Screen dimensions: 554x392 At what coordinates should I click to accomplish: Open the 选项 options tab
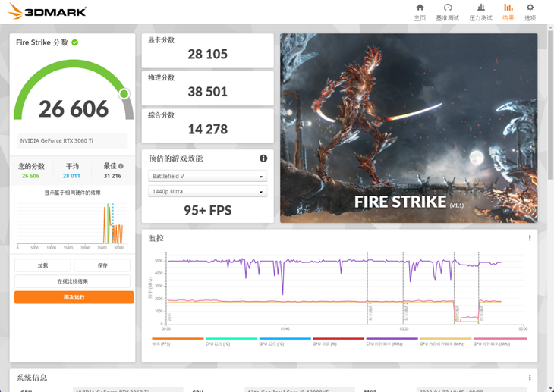tap(530, 12)
